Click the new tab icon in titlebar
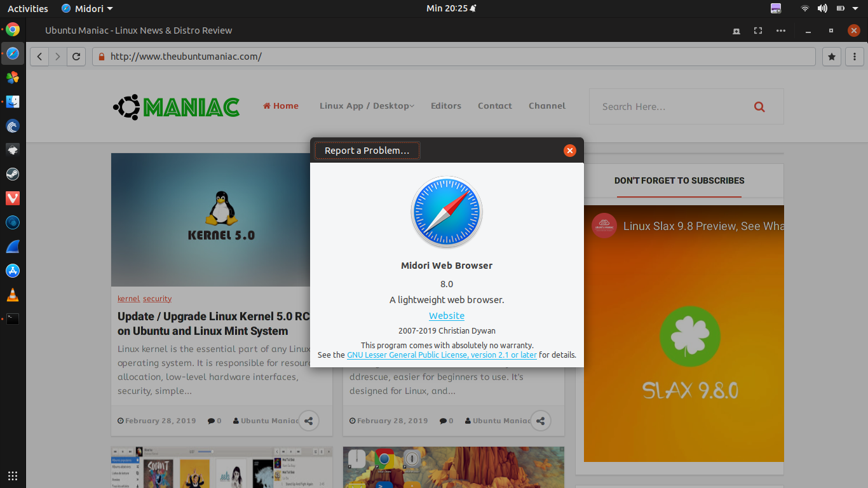Screen dimensions: 868x488 point(736,30)
